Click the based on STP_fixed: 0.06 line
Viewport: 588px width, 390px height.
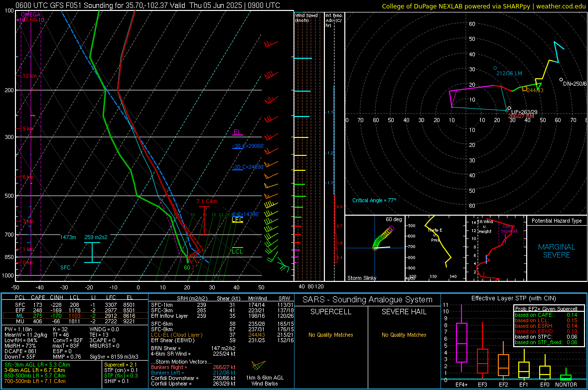(546, 342)
